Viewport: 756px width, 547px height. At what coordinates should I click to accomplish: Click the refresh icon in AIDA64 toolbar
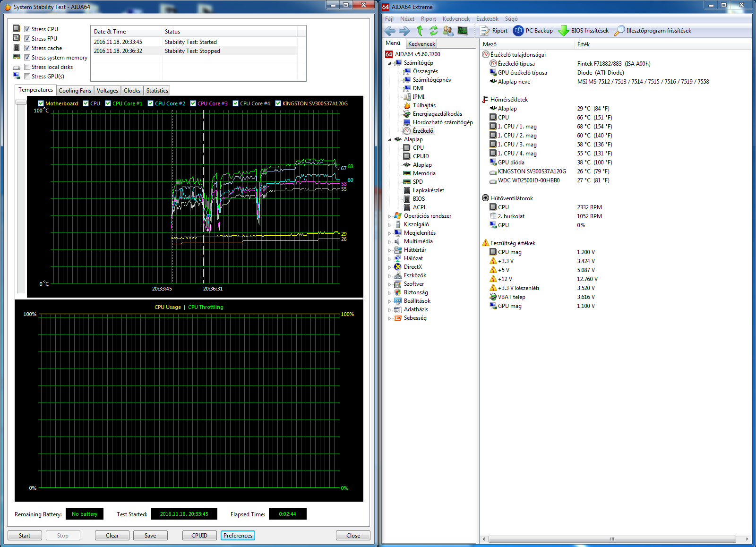[x=433, y=31]
